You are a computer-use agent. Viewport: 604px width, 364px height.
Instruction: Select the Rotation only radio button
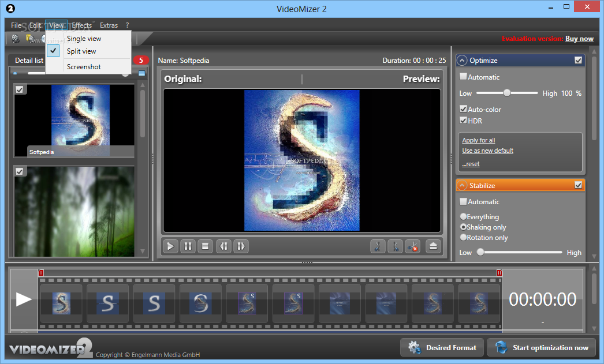(464, 238)
